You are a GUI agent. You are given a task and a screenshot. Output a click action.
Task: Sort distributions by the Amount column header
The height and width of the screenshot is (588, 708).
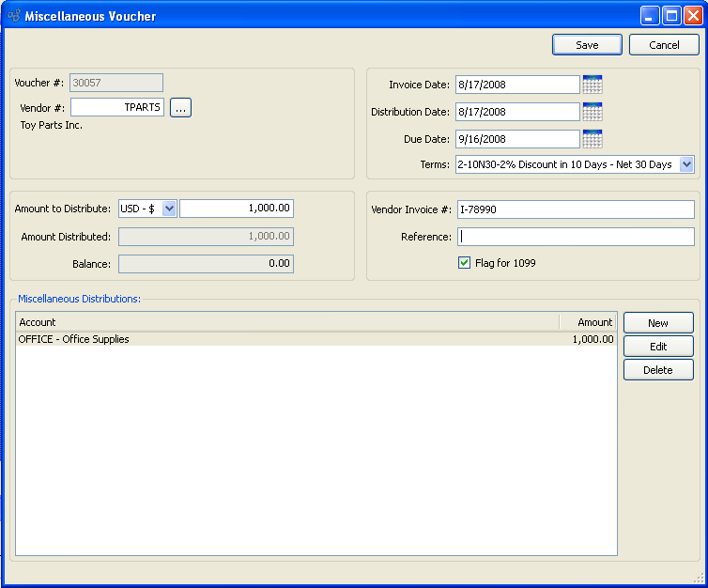point(588,322)
